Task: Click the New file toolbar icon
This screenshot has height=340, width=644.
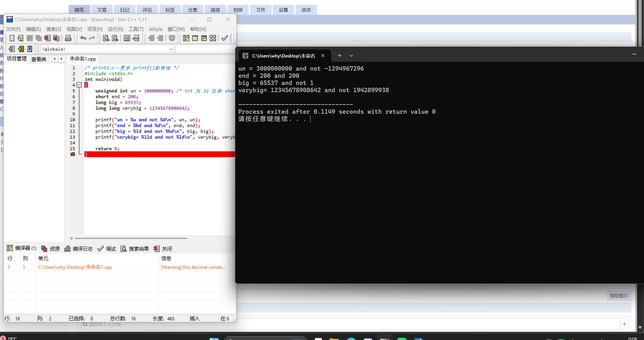Action: [x=12, y=38]
